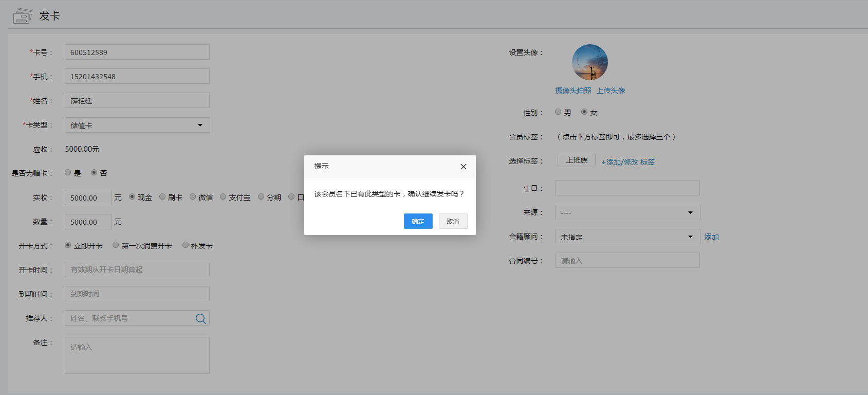Image resolution: width=868 pixels, height=395 pixels.
Task: Click +添加/修改 标签 link
Action: tap(628, 162)
